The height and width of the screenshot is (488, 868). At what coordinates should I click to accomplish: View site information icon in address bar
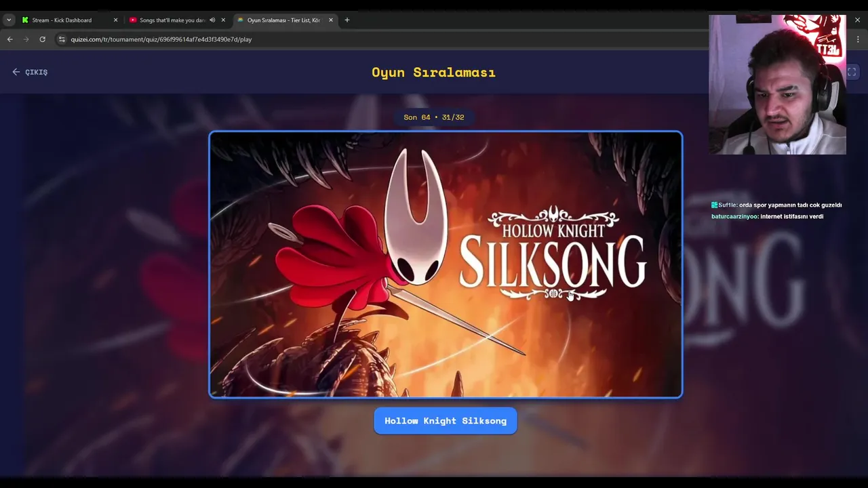click(x=62, y=39)
